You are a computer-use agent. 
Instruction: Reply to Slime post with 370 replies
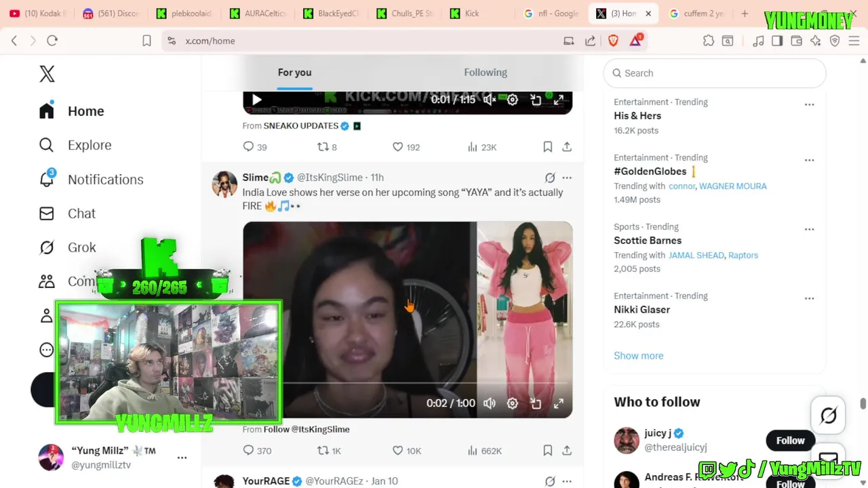click(x=257, y=451)
